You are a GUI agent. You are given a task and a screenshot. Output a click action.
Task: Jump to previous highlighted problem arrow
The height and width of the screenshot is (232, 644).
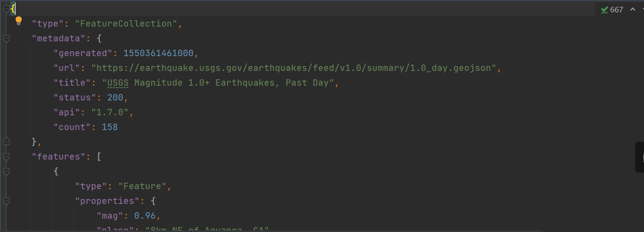click(633, 10)
